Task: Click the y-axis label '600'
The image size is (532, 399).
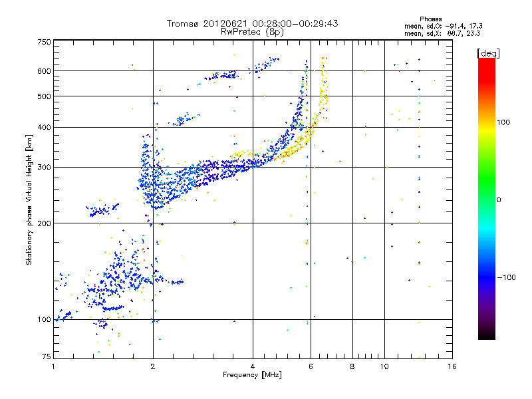Action: tap(44, 71)
